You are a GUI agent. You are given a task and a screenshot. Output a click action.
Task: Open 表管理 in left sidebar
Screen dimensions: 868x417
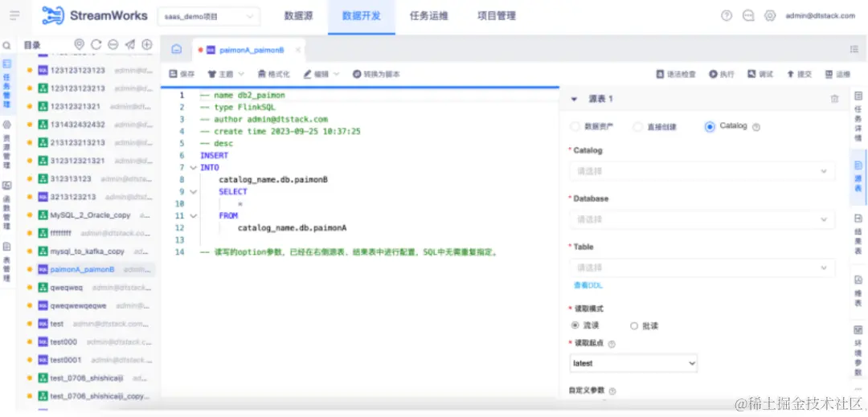pos(6,262)
